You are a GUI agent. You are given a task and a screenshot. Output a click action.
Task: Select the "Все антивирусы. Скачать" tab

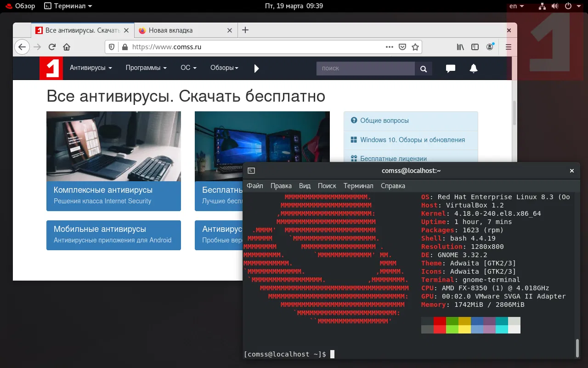(x=83, y=30)
